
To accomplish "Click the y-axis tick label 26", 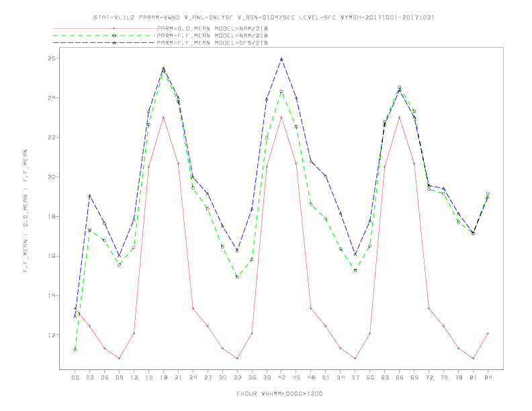I will (x=52, y=58).
